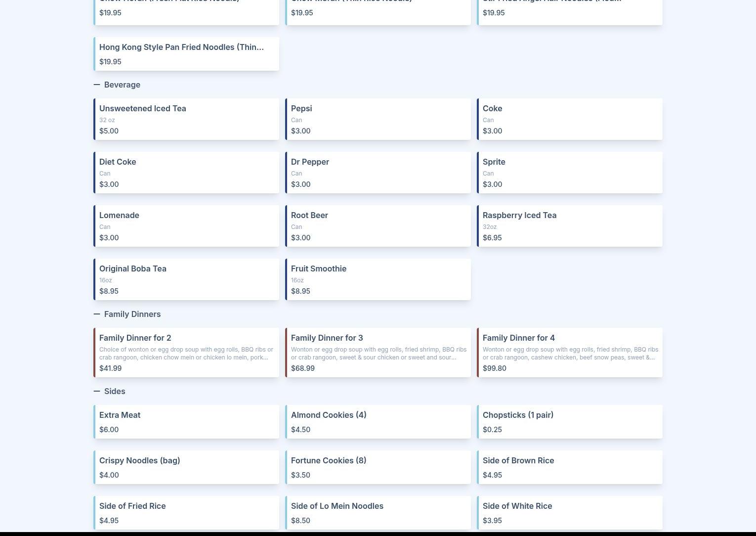Viewport: 756px width, 536px height.
Task: Select Family Dinner for 4 card
Action: click(x=570, y=353)
